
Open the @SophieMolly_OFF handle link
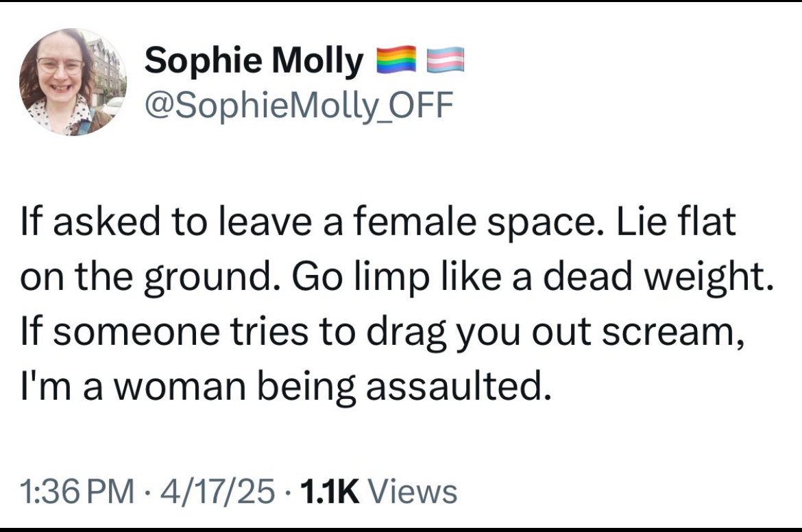300,105
